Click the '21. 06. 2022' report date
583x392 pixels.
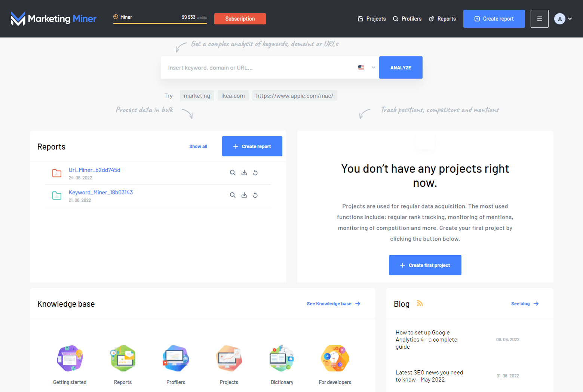(x=80, y=200)
